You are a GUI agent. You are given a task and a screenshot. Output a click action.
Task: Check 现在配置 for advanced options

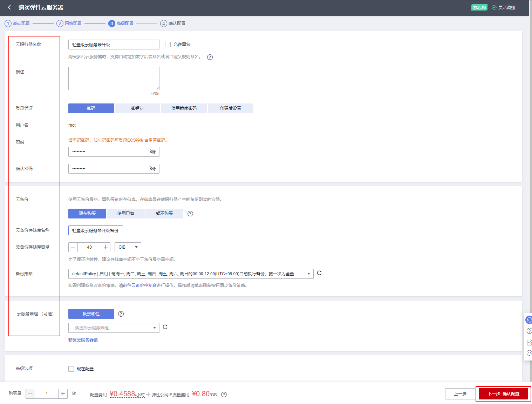click(71, 369)
